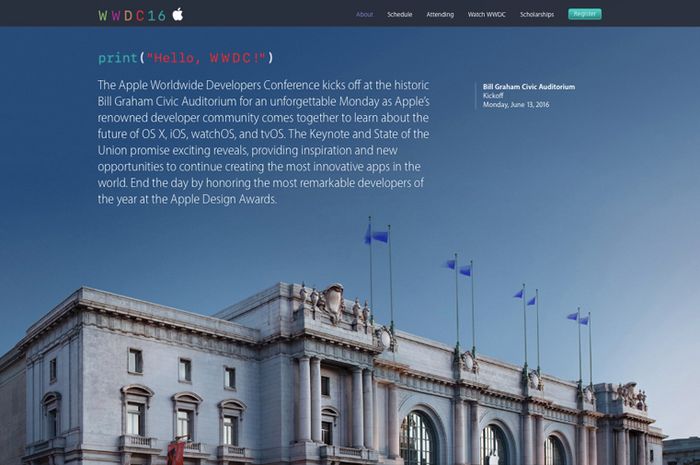Click paragraph line starting 'The Apple Worldwide Developers'
Screen dimensions: 700x465
[263, 85]
